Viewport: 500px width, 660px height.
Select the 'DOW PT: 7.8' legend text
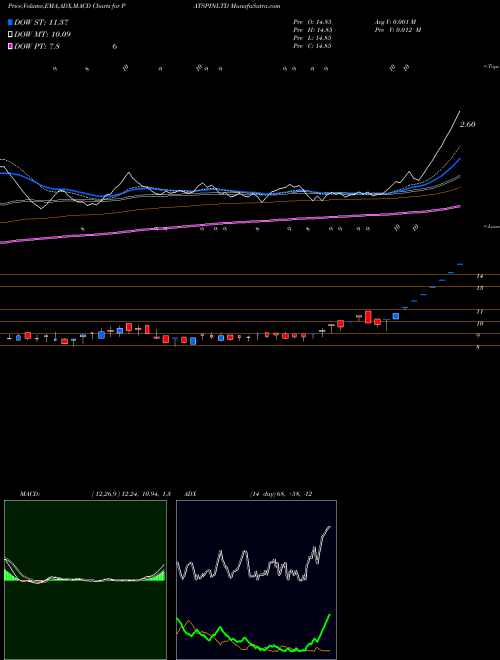pyautogui.click(x=37, y=46)
